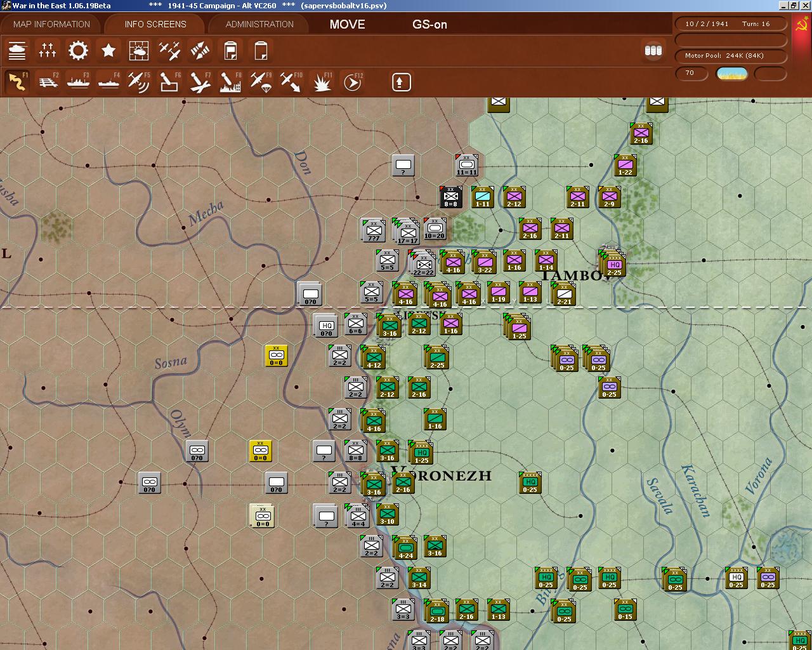Select the 10=20 armored unit counter

435,229
